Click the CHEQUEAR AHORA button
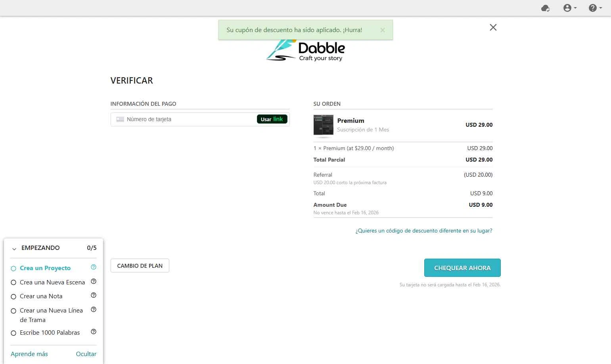The image size is (611, 364). point(462,268)
